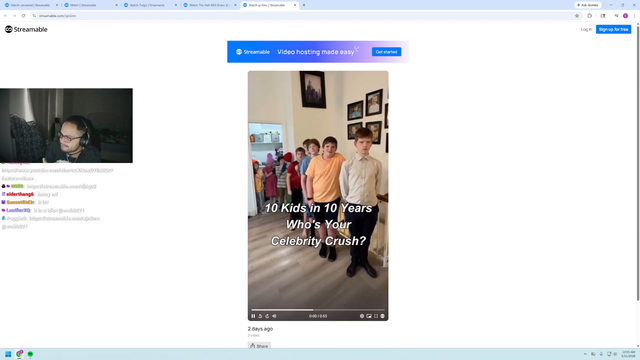This screenshot has width=640, height=360.
Task: Seek on the video progress bar
Action: [318, 310]
